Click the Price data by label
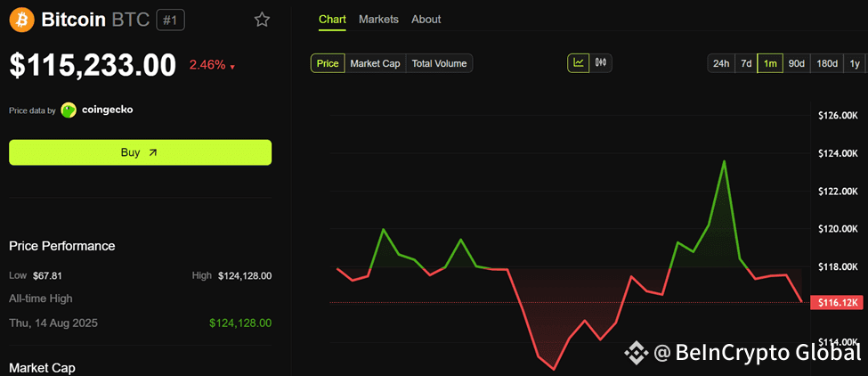Viewport: 868px width, 376px height. [32, 110]
